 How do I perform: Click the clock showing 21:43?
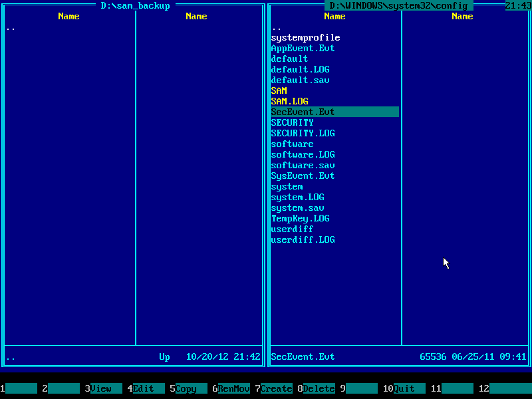(519, 6)
